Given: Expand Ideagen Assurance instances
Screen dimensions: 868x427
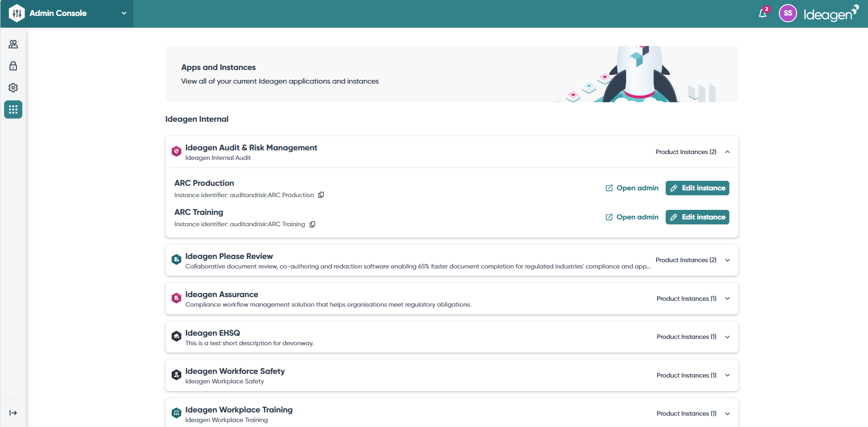Looking at the screenshot, I should point(728,298).
